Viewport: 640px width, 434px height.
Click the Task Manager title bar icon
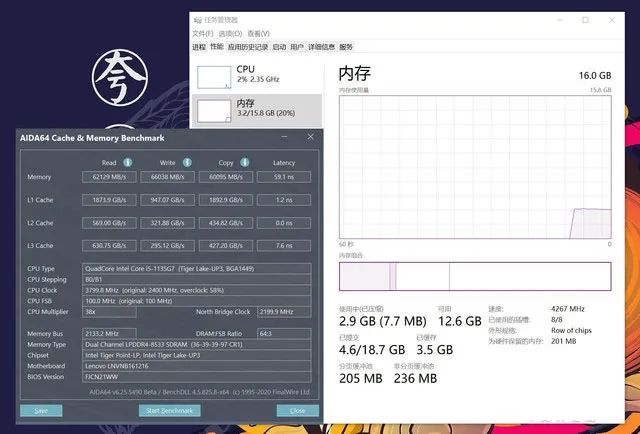click(198, 20)
